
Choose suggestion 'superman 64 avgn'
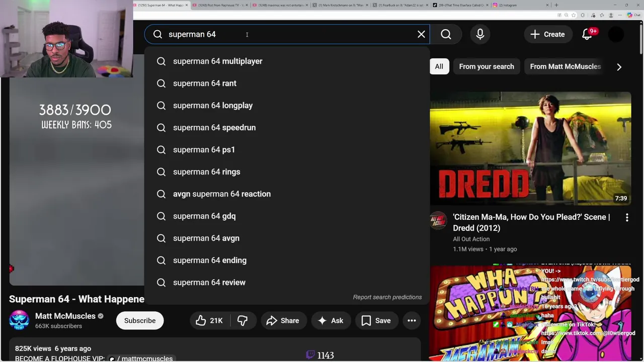pos(287,238)
